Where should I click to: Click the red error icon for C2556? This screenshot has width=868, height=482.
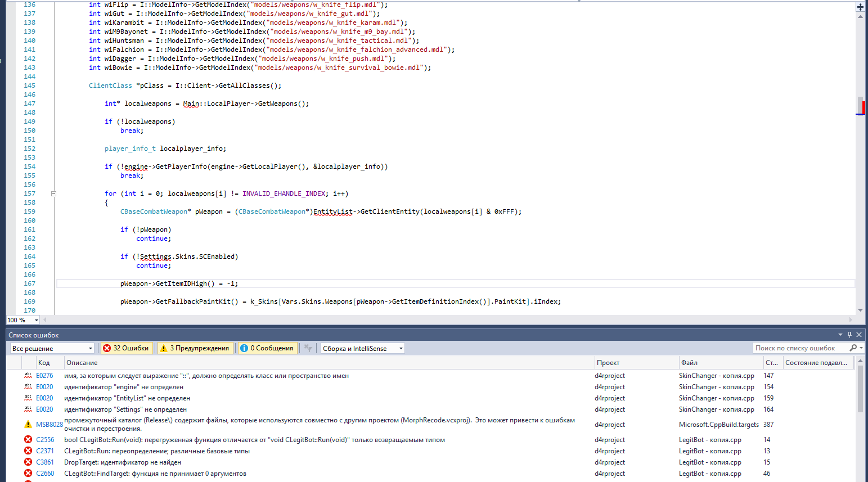[x=28, y=440]
